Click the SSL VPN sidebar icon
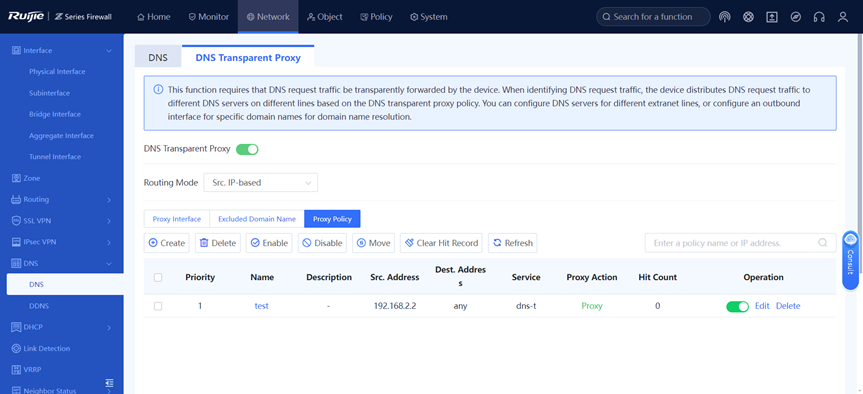 click(x=16, y=221)
